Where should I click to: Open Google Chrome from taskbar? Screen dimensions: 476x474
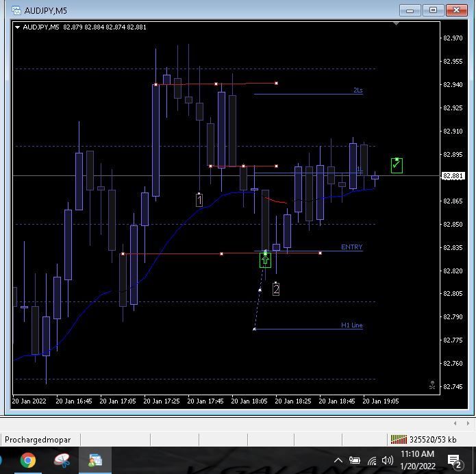point(28,460)
